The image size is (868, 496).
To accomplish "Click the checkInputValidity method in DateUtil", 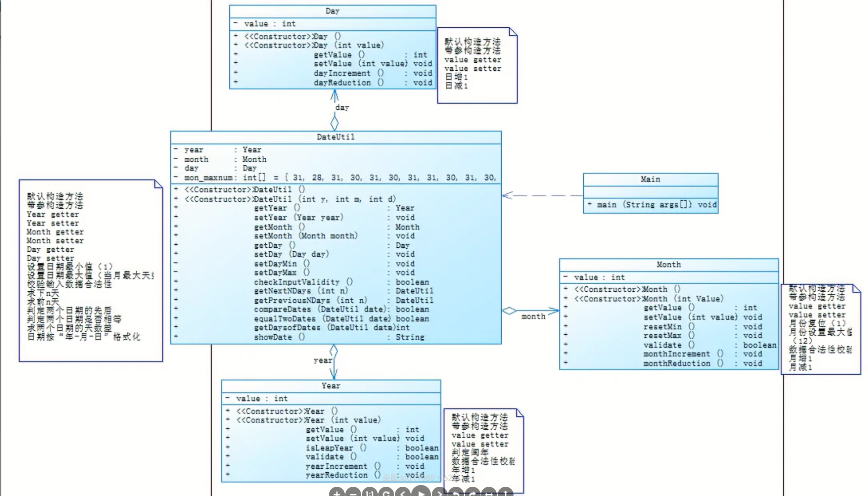I will tap(303, 282).
